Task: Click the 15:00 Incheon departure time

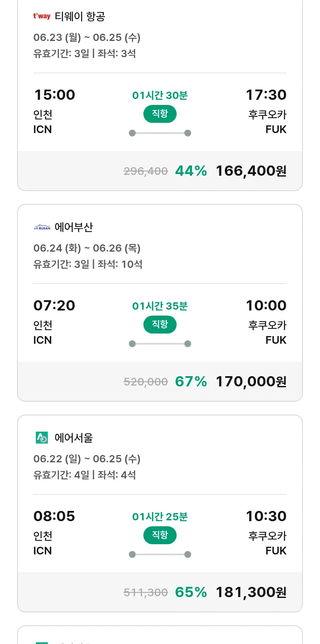Action: [54, 95]
